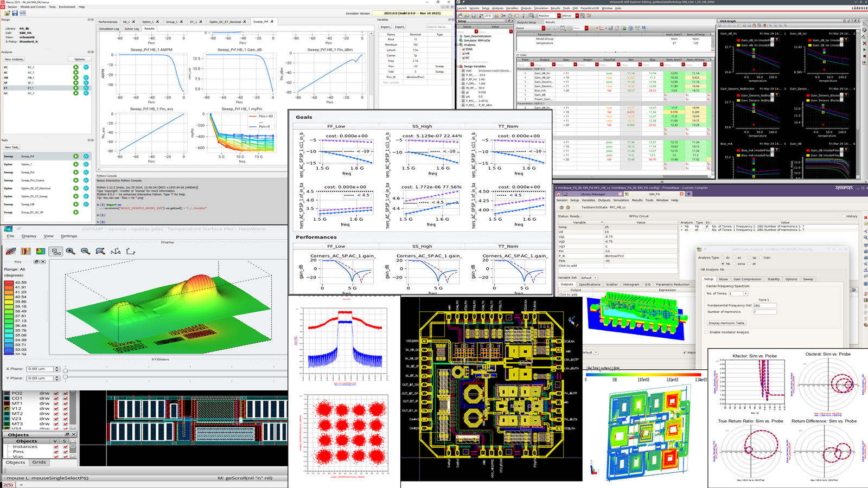Click the MATLAB export icon in Results toolbar

tap(644, 28)
